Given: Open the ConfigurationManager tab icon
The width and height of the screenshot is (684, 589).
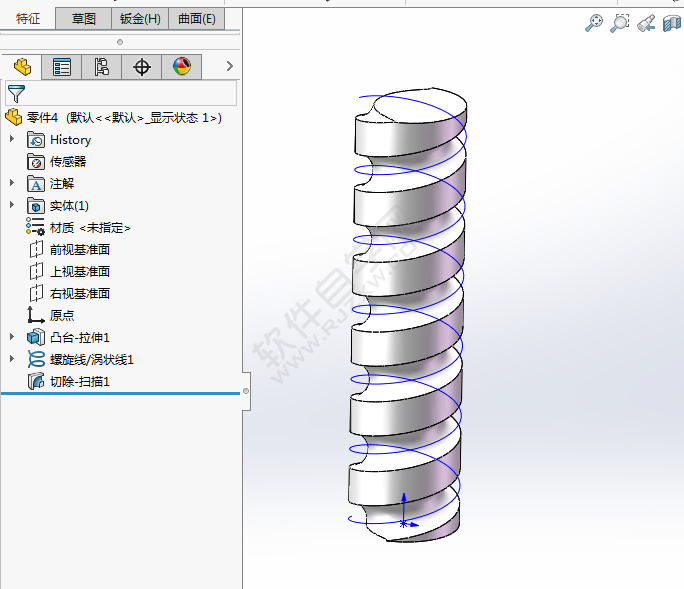Looking at the screenshot, I should [101, 67].
